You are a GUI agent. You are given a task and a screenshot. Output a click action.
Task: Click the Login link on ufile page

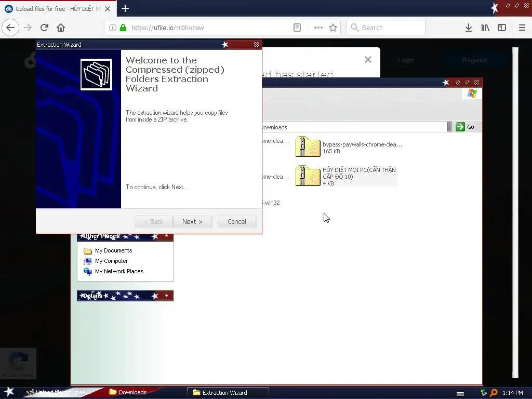click(x=406, y=60)
